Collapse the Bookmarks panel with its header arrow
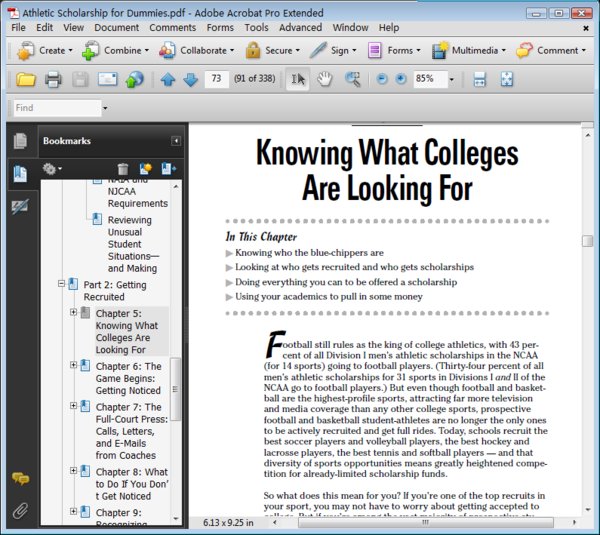Image resolution: width=600 pixels, height=535 pixels. pyautogui.click(x=176, y=141)
